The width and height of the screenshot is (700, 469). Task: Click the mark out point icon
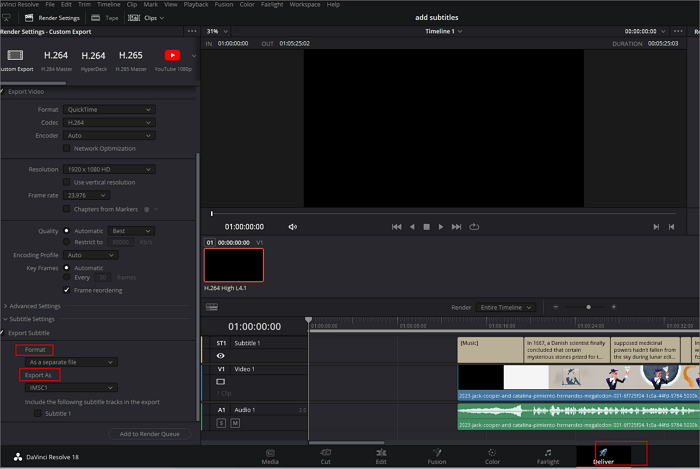click(671, 227)
